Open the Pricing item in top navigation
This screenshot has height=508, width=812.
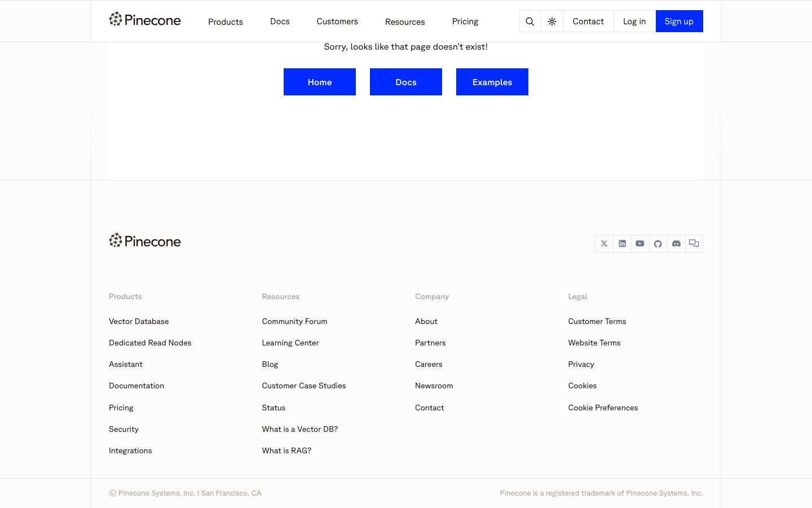(x=465, y=21)
